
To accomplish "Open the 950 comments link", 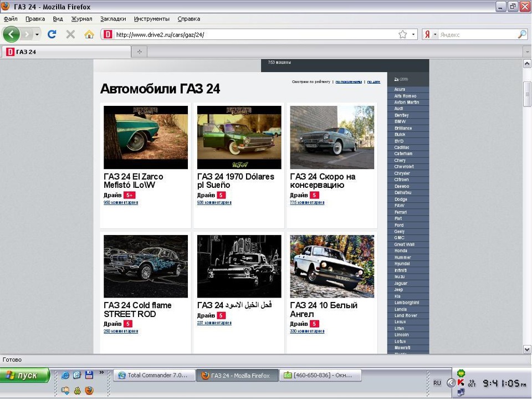I will pos(121,203).
